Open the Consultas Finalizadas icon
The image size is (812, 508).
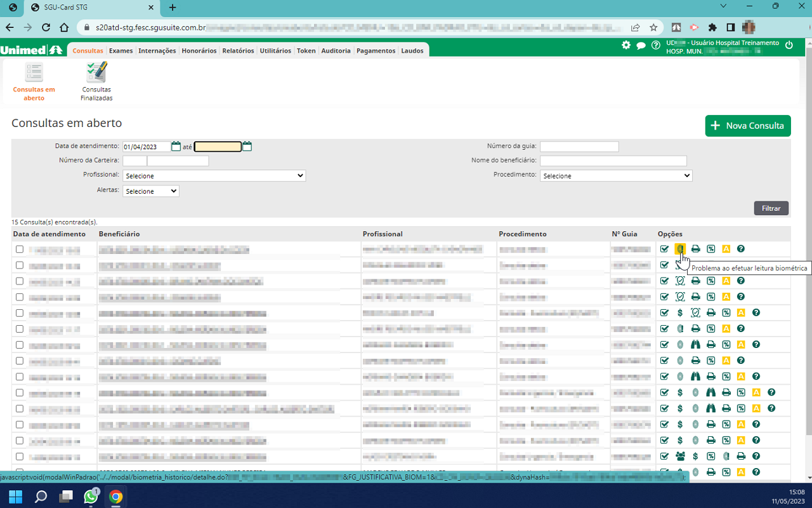coord(96,81)
